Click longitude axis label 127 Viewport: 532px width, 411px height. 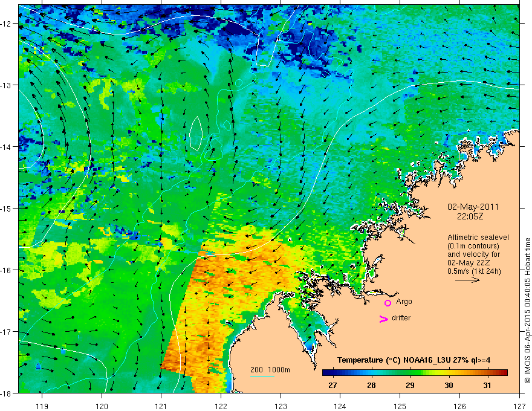(519, 406)
